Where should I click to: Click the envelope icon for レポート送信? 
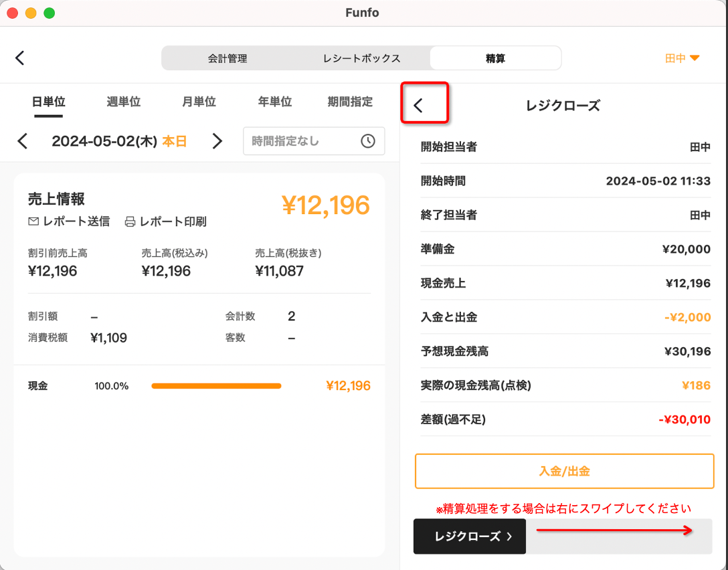tap(33, 221)
